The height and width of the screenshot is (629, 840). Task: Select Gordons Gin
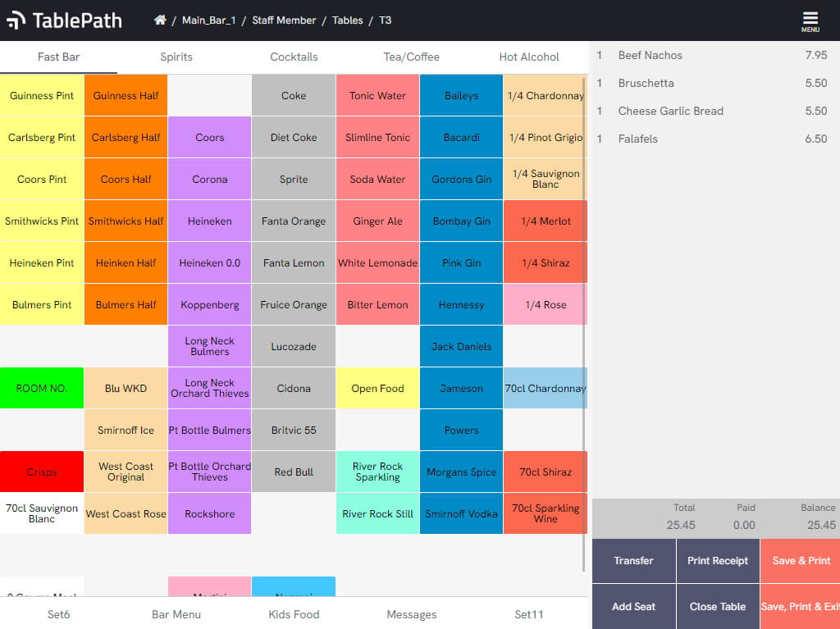tap(461, 179)
